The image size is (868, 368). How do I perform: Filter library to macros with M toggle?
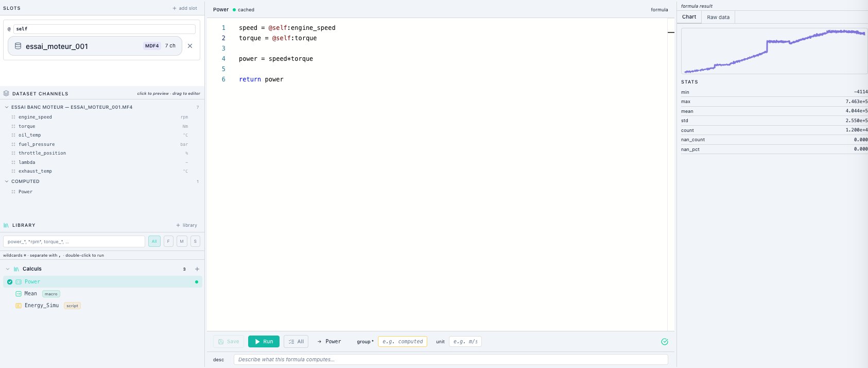(x=182, y=241)
